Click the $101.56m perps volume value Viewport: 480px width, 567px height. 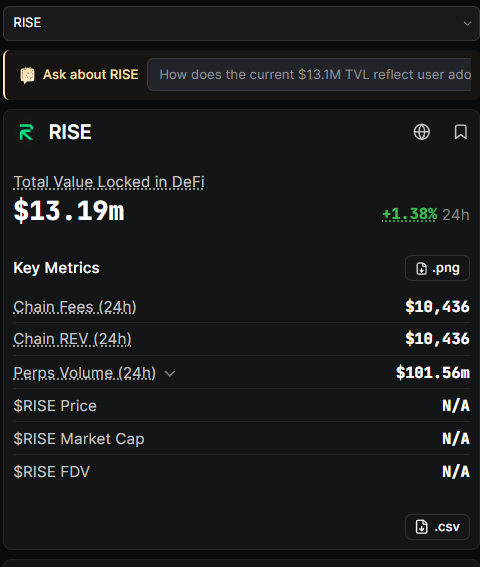(x=433, y=372)
